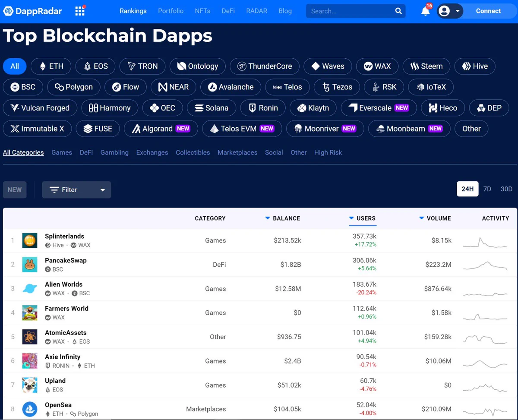Filter by Hive chain
The height and width of the screenshot is (420, 518).
475,66
